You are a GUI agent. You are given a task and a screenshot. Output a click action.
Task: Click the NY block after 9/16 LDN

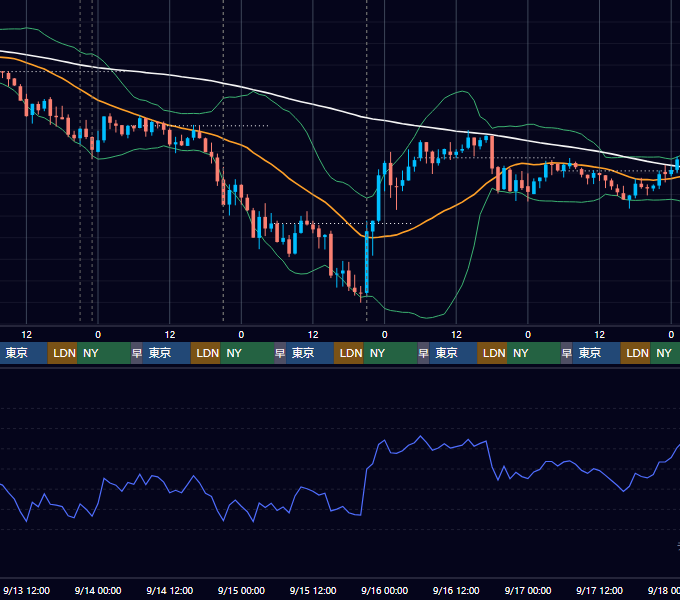point(534,353)
